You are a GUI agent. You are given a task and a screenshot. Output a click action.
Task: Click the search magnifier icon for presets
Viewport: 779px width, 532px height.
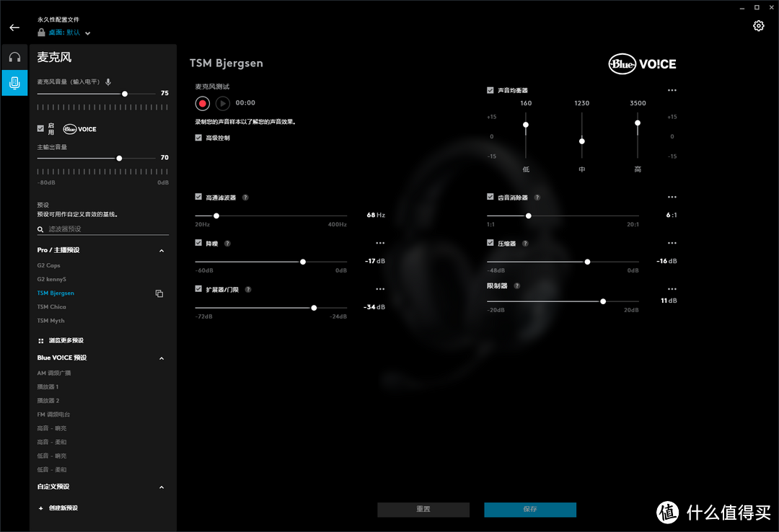[40, 229]
